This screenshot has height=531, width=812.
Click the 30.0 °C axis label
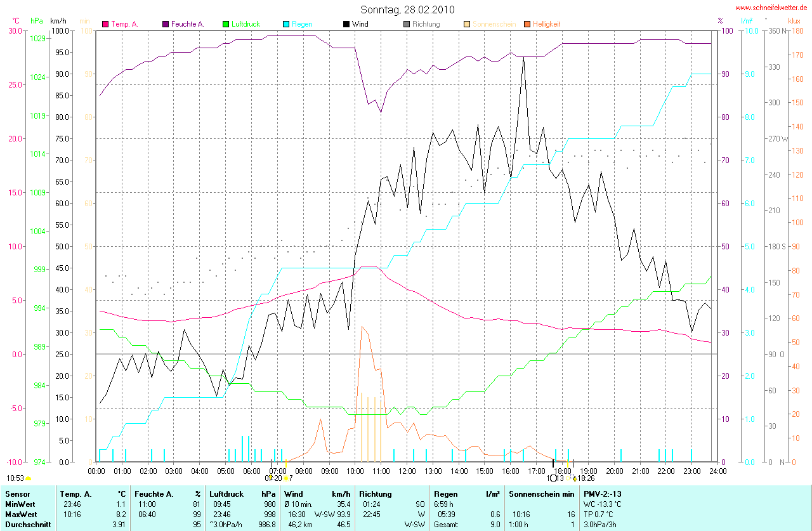15,30
